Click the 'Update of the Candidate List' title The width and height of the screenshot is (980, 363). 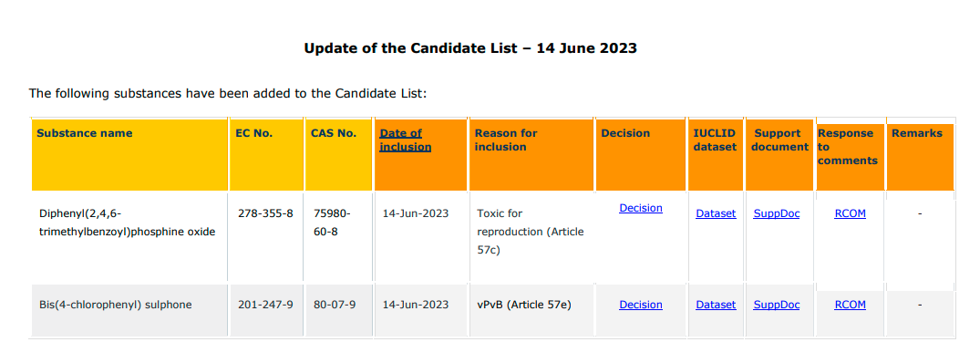point(470,48)
